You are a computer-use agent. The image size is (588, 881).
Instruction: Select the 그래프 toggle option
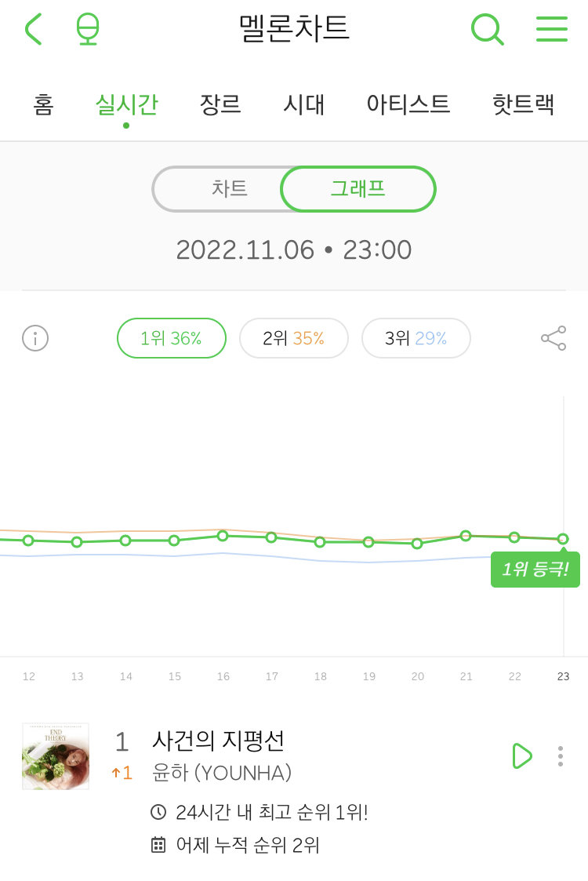358,189
